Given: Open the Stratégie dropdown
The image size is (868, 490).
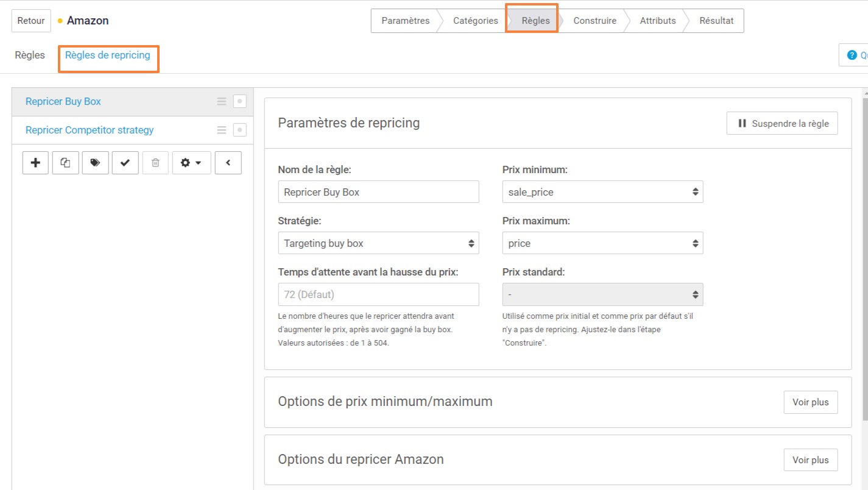Looking at the screenshot, I should (378, 243).
